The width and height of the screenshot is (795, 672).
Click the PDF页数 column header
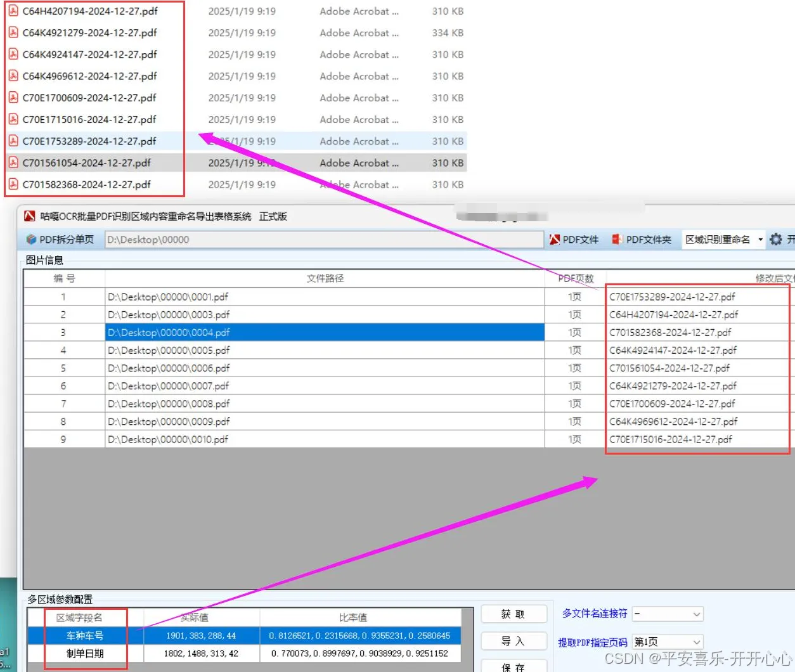tap(576, 278)
